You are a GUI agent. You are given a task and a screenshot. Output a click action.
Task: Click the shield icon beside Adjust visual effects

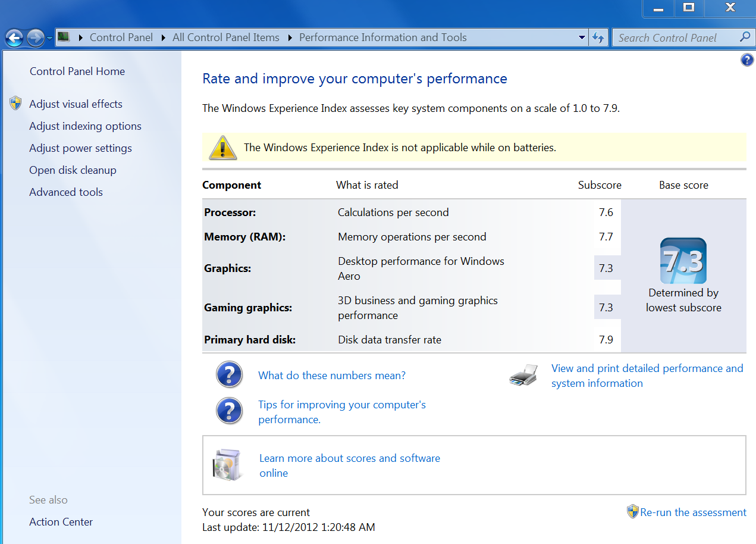pos(15,104)
